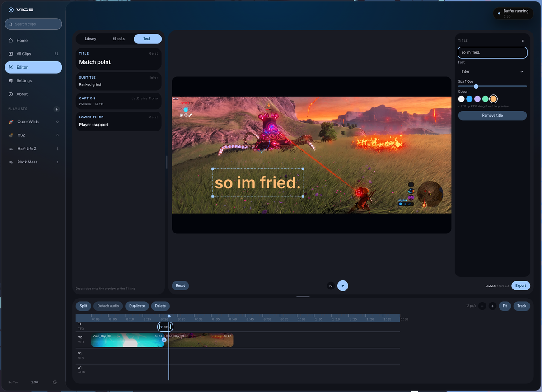Image resolution: width=542 pixels, height=392 pixels.
Task: Click the Duplicate button
Action: [137, 306]
